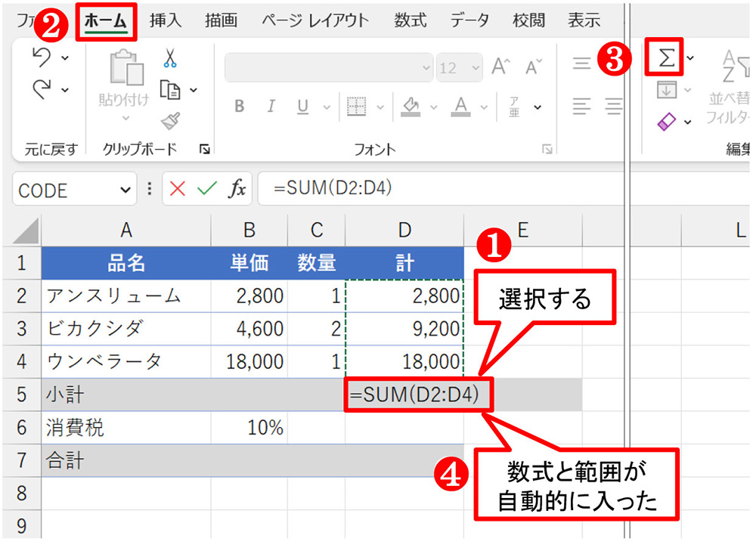Click cell アンスリューム
Viewport: 756px width, 551px height.
coord(126,296)
